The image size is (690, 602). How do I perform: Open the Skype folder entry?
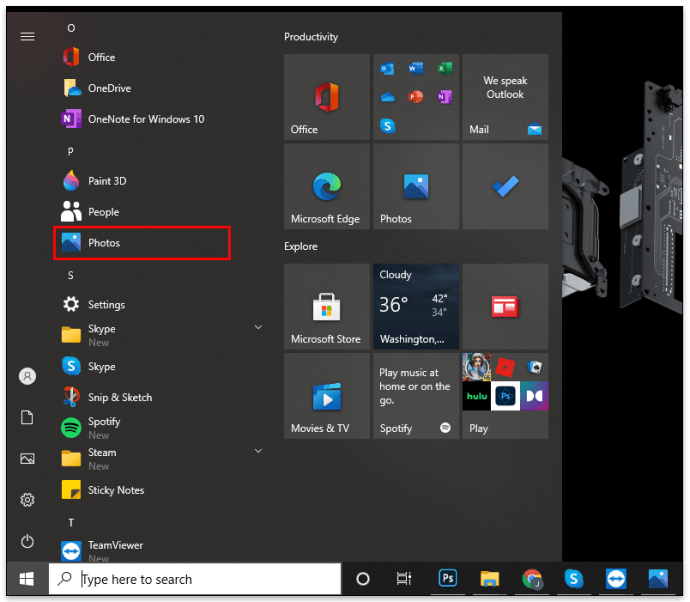(x=161, y=335)
